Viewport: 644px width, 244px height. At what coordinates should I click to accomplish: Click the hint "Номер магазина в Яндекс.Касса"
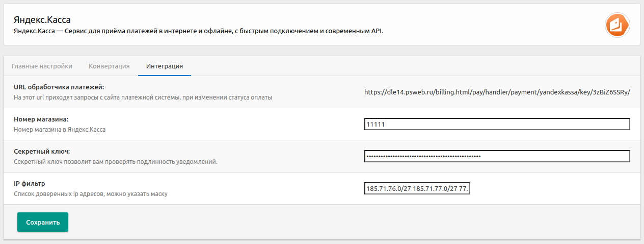click(60, 129)
